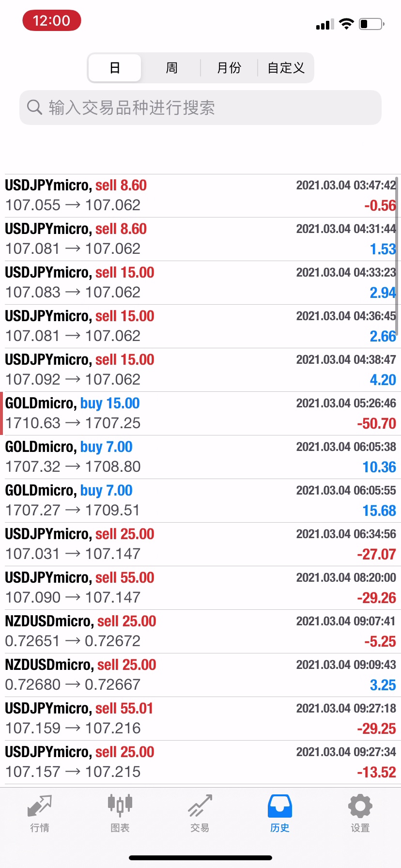Open the 行情 quotes icon

(x=40, y=806)
